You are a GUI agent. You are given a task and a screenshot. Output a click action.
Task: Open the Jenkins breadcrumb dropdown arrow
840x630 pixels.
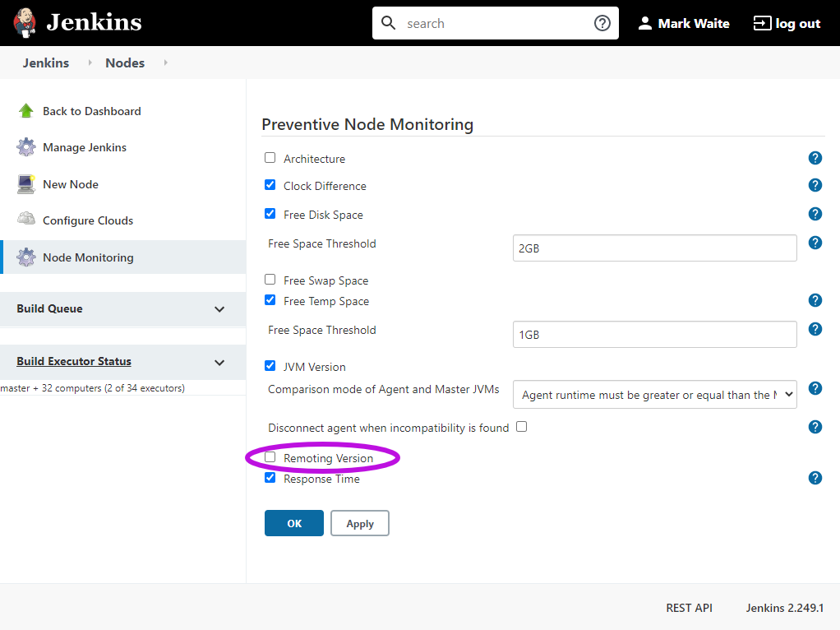pyautogui.click(x=90, y=63)
